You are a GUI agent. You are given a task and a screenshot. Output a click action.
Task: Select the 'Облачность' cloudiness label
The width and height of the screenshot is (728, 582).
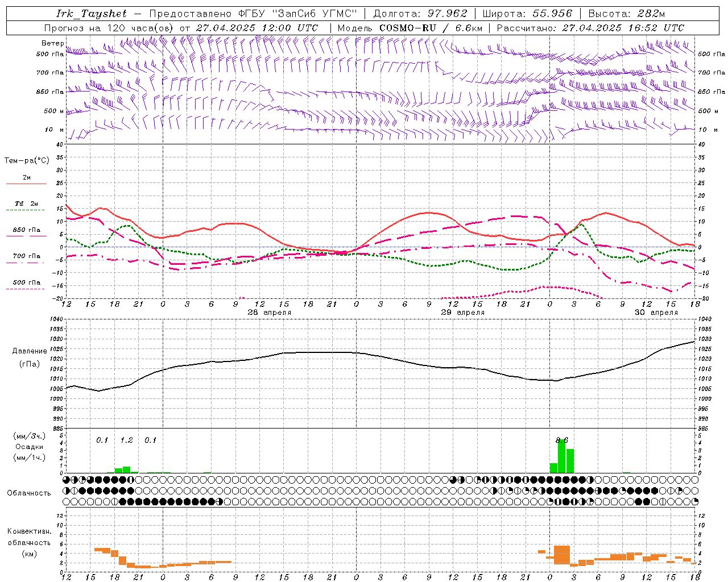click(x=29, y=493)
